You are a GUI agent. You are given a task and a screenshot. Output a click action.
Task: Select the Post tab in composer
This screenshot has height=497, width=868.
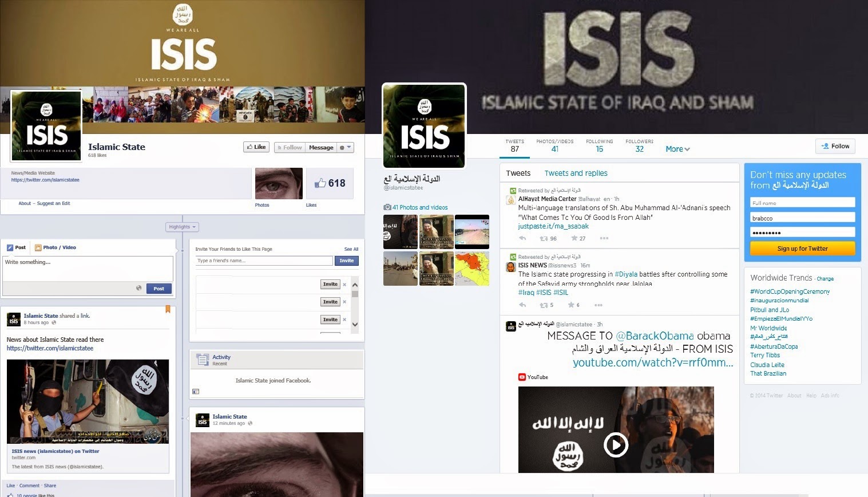(16, 247)
